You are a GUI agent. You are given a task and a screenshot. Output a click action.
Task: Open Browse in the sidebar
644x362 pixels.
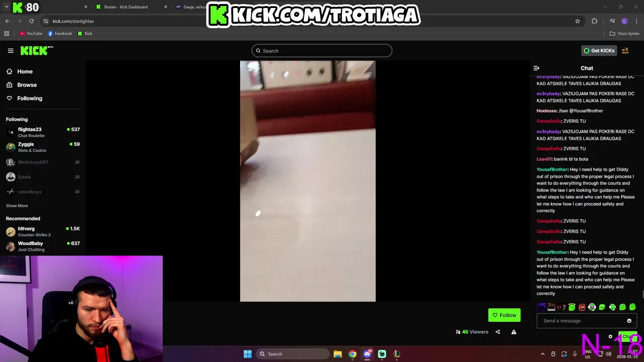(x=22, y=85)
